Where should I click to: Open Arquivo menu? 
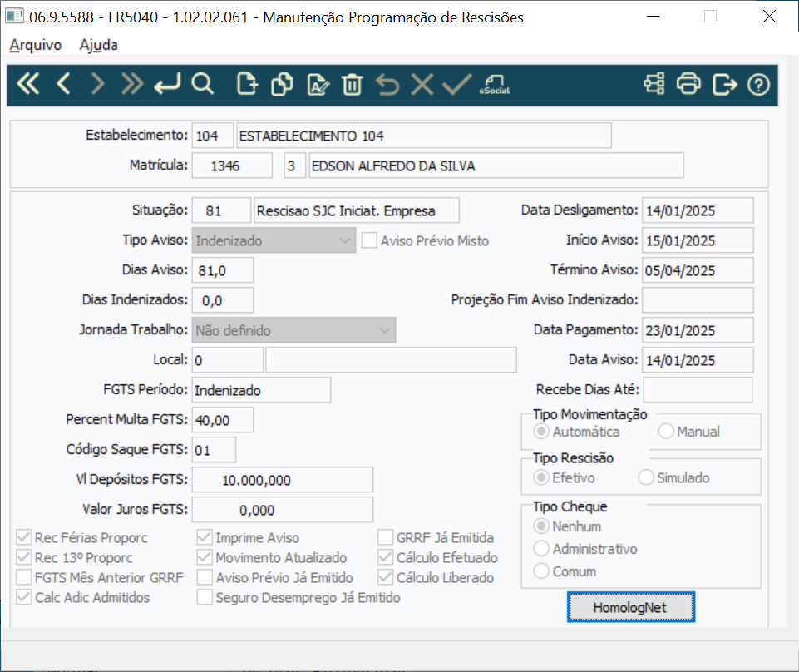[x=36, y=45]
